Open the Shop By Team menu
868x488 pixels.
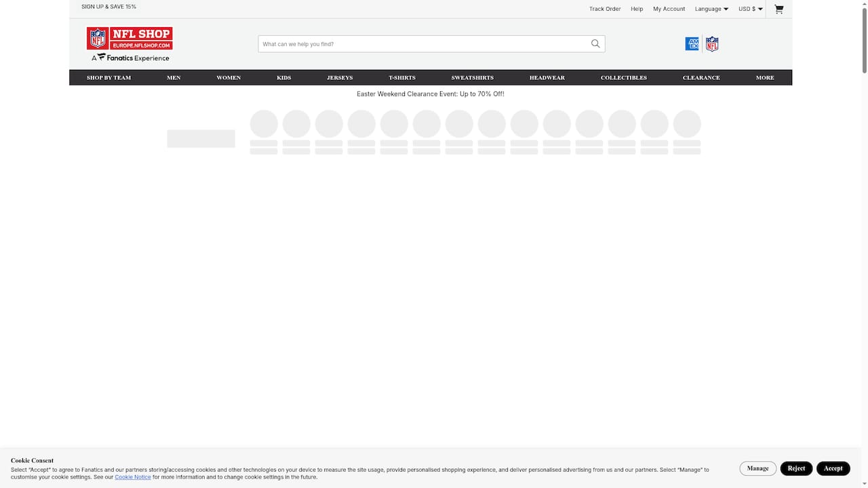click(x=108, y=77)
